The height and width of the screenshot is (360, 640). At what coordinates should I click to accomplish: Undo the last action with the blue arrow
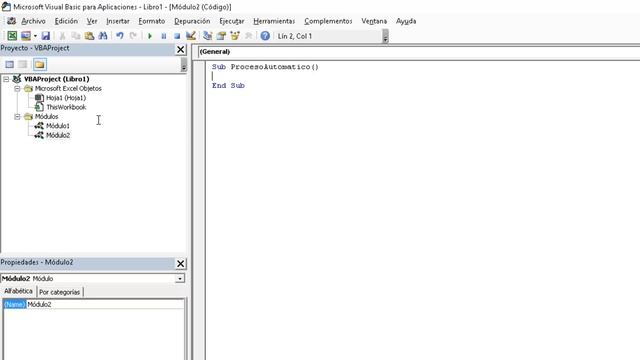(x=120, y=36)
